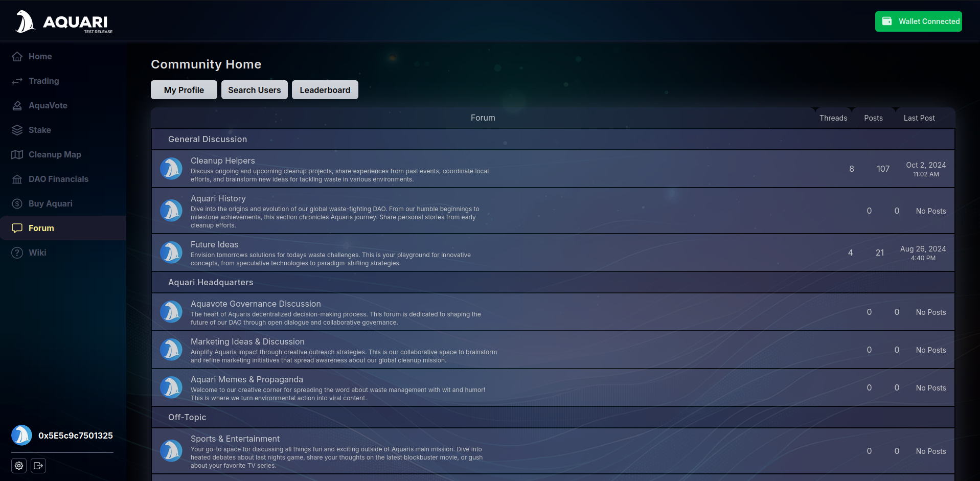The height and width of the screenshot is (481, 980).
Task: Open the Cleanup Helpers forum
Action: coord(222,161)
